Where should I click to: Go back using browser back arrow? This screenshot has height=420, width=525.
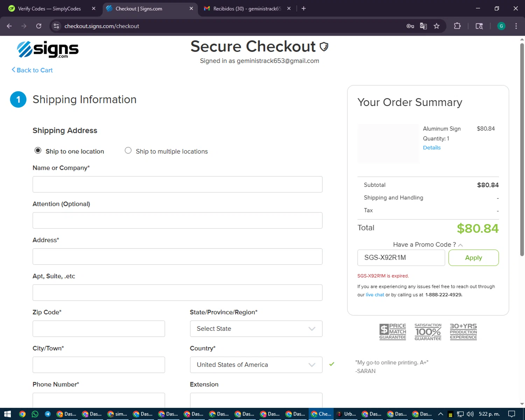pos(9,26)
